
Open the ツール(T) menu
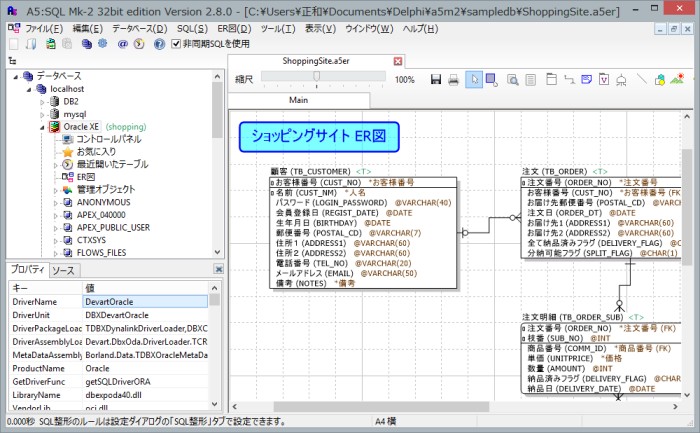[278, 29]
